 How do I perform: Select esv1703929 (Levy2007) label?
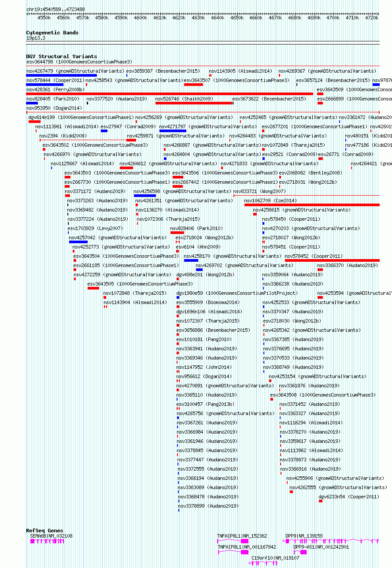pyautogui.click(x=95, y=228)
